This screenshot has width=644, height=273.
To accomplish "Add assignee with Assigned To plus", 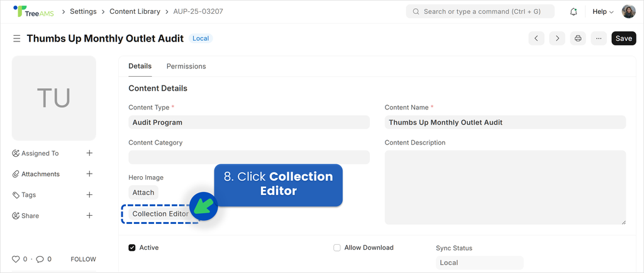I will (x=89, y=153).
